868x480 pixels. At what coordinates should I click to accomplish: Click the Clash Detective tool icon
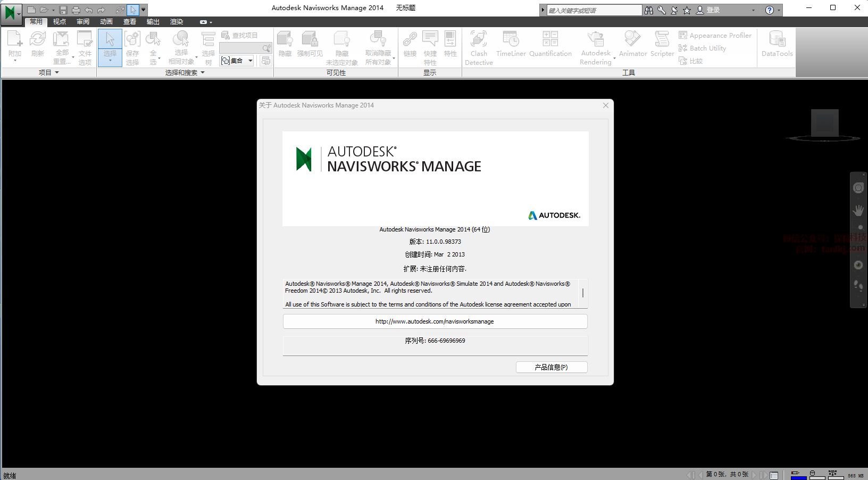[479, 40]
